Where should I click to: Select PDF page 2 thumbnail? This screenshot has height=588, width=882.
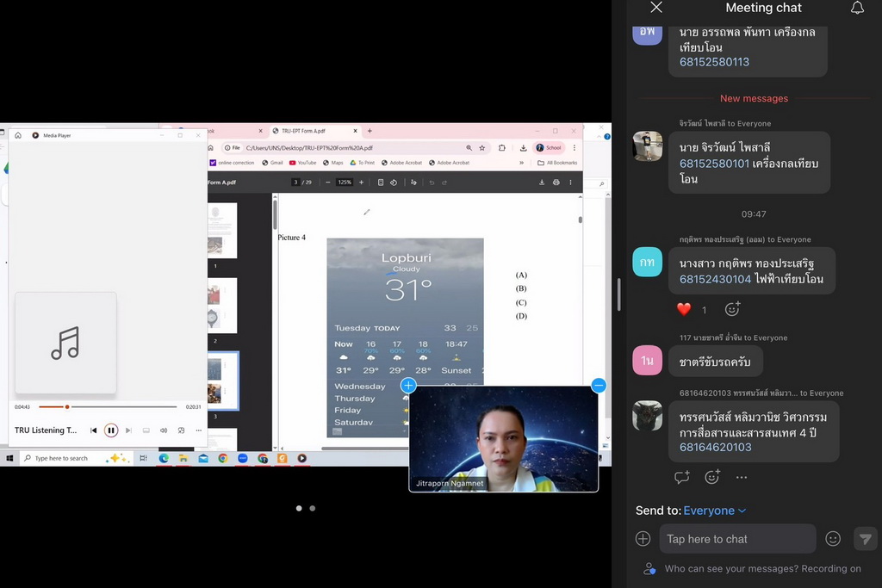(222, 306)
